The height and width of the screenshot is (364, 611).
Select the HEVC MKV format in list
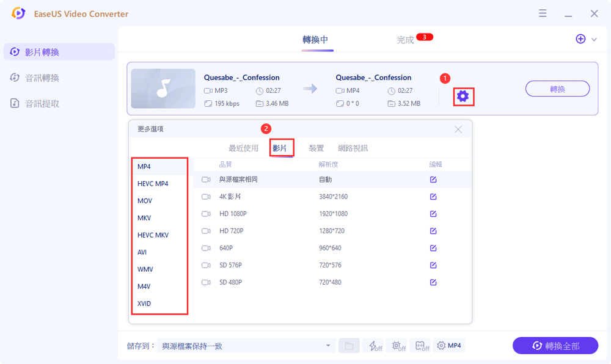click(153, 235)
